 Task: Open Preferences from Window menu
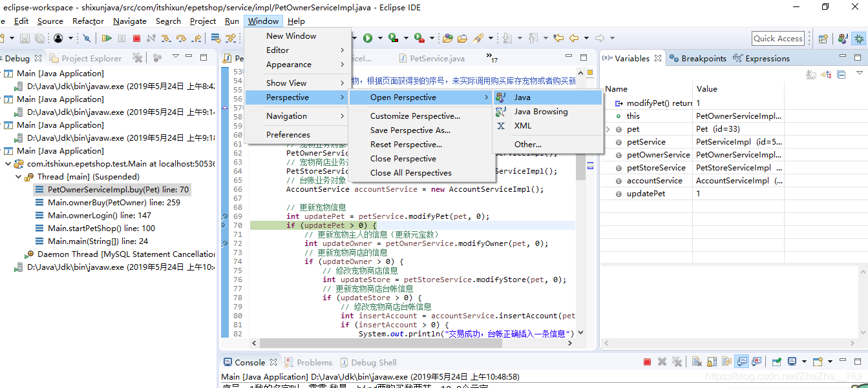pyautogui.click(x=297, y=134)
